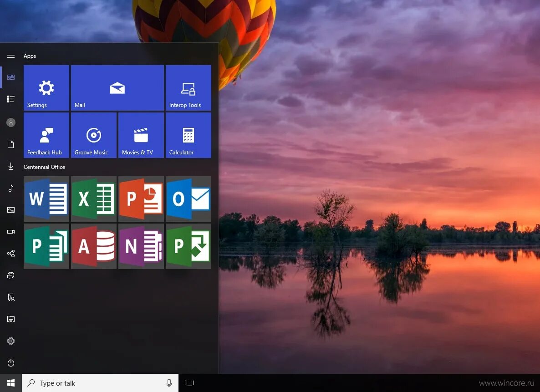Open the Personal folder shortcut

click(10, 297)
